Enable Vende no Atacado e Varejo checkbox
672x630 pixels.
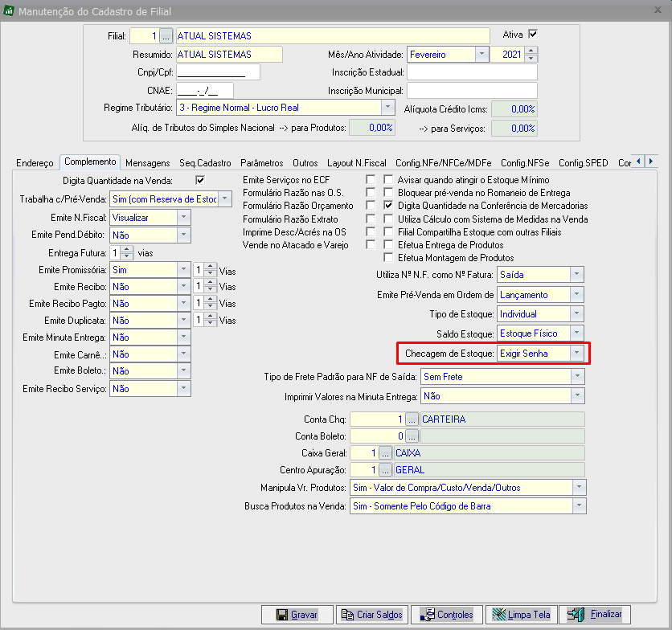click(371, 245)
